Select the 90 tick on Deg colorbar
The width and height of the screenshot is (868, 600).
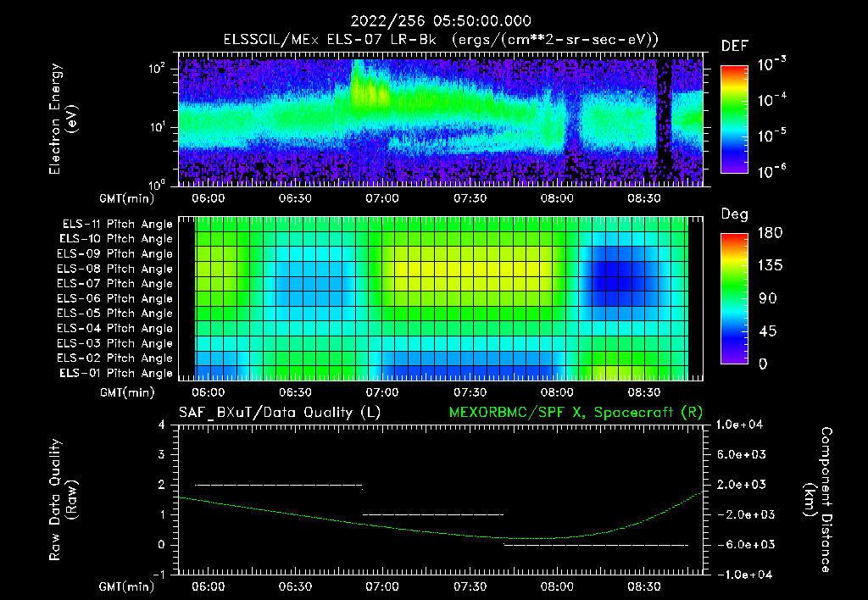tap(766, 298)
